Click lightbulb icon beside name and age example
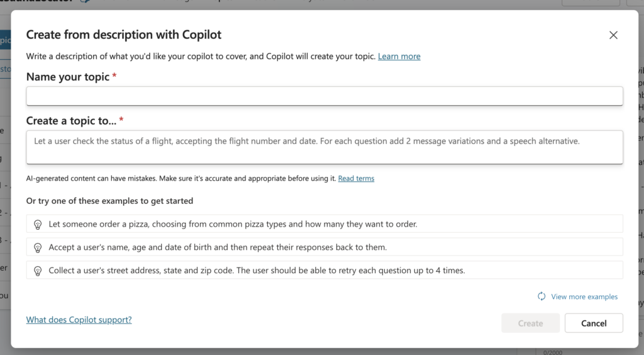 point(38,247)
